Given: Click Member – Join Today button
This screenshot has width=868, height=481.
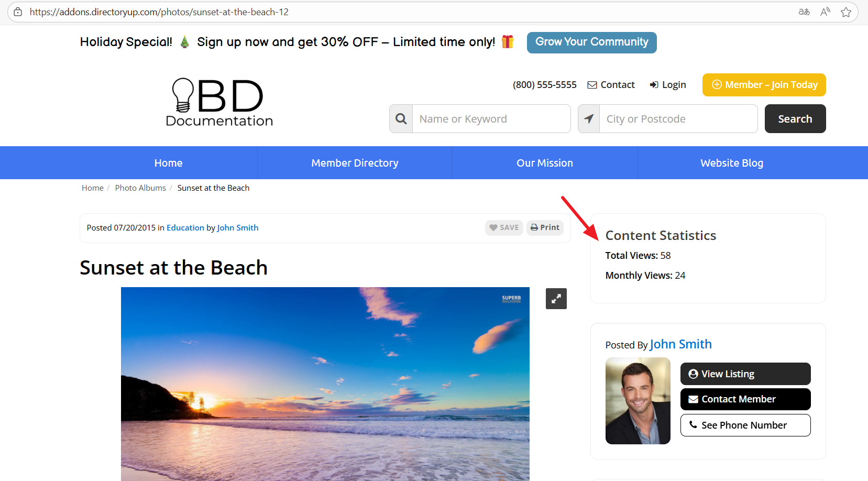Looking at the screenshot, I should tap(764, 85).
